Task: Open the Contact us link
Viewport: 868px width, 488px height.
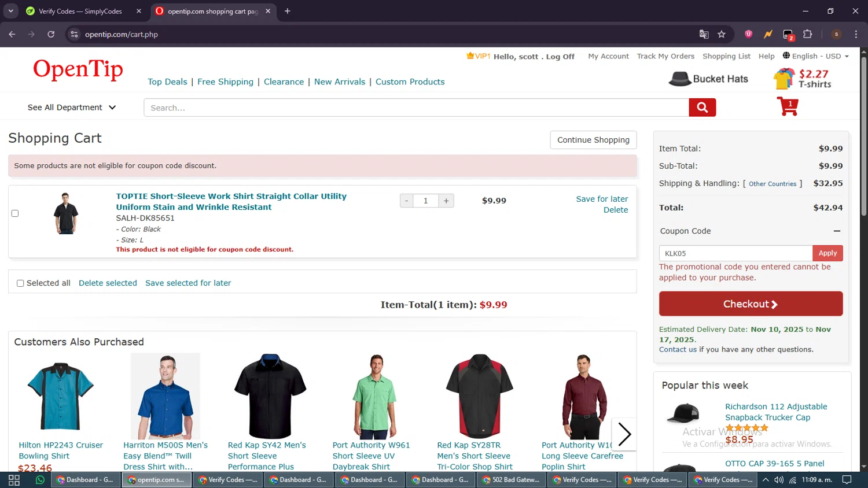Action: [x=678, y=349]
